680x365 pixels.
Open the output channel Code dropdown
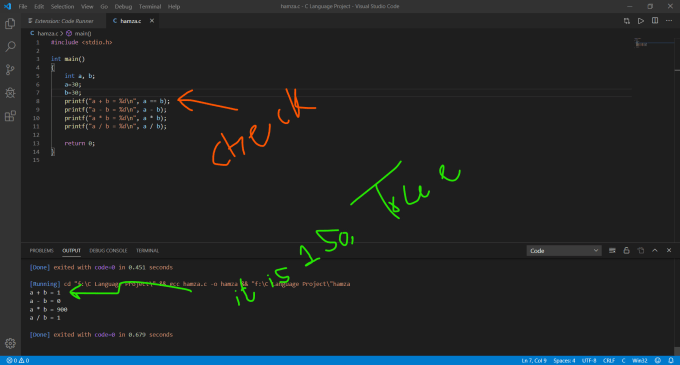click(564, 251)
